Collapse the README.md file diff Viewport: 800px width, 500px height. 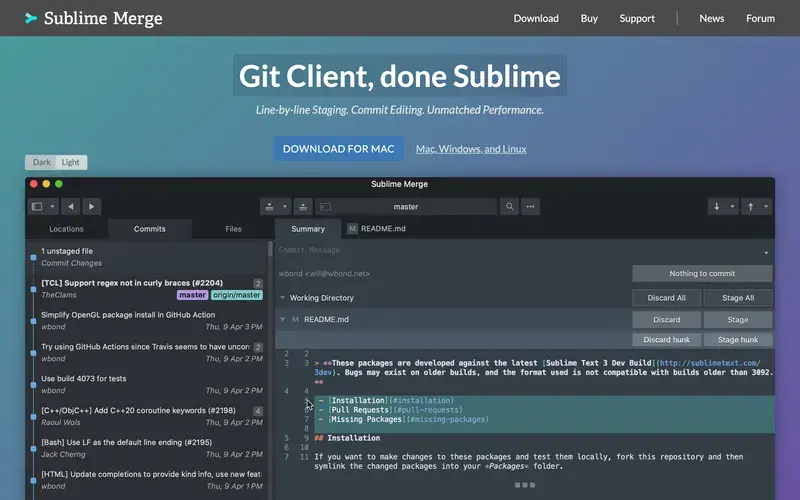pyautogui.click(x=283, y=319)
